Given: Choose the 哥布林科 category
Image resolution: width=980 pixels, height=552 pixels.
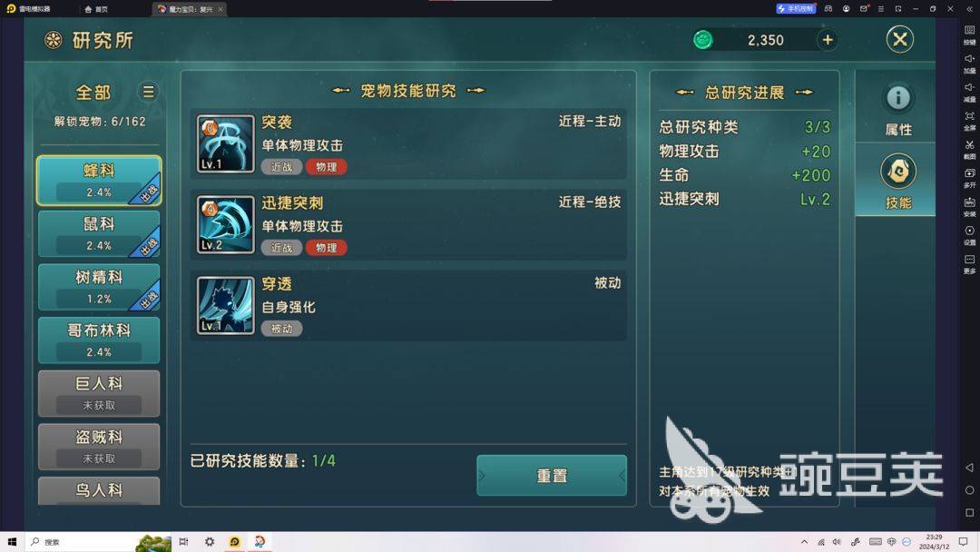Looking at the screenshot, I should click(x=99, y=340).
